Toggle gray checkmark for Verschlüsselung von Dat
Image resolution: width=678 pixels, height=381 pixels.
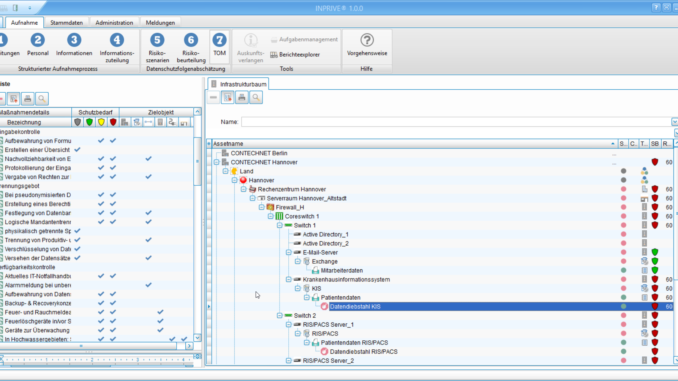[x=77, y=249]
